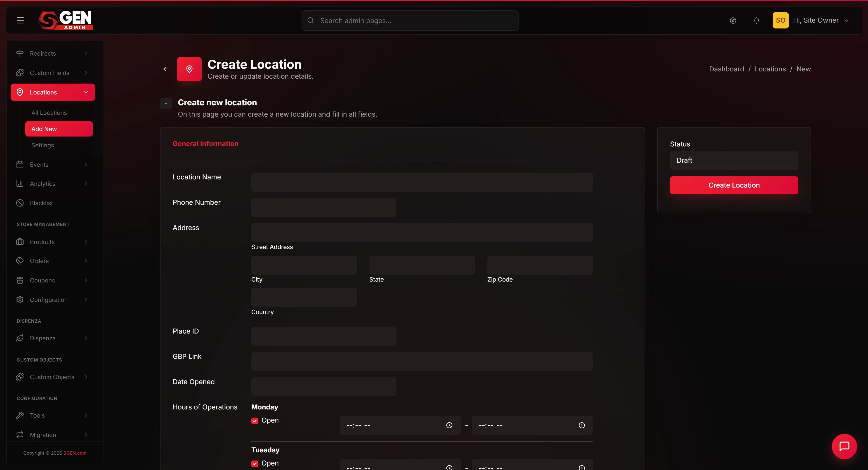Click the Coupons gift icon
868x470 pixels.
pyautogui.click(x=20, y=280)
